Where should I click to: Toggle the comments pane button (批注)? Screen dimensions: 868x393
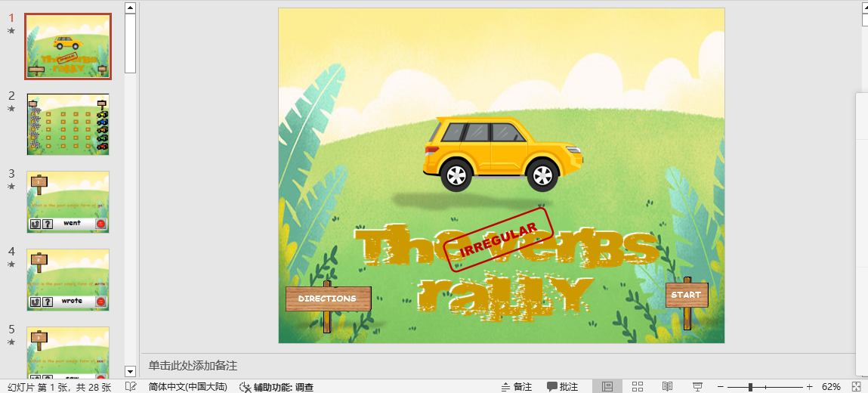(x=562, y=387)
